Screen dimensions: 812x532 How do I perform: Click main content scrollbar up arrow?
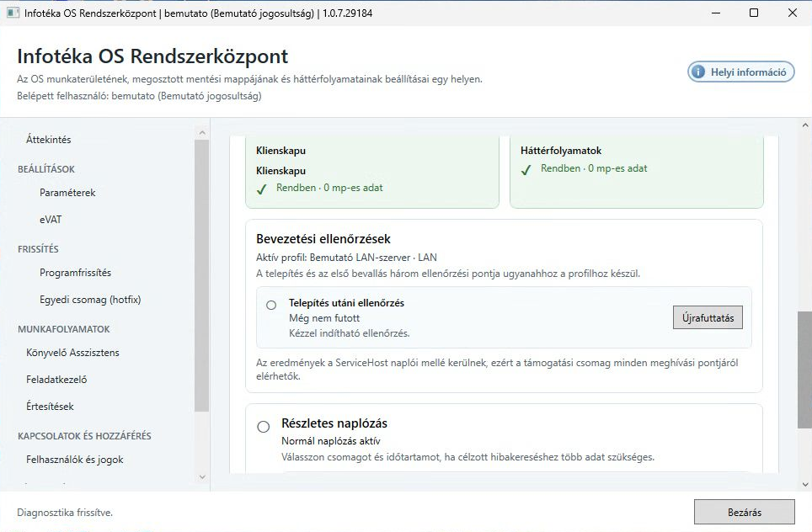pos(804,125)
